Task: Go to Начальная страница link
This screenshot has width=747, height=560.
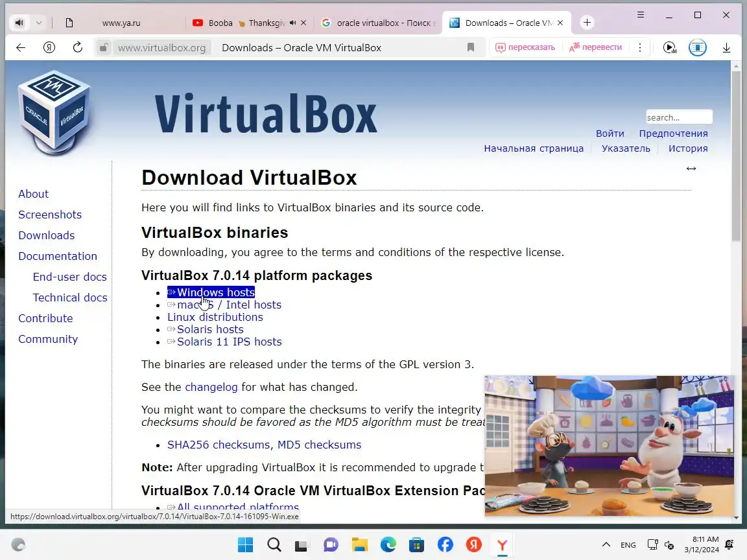Action: [534, 148]
